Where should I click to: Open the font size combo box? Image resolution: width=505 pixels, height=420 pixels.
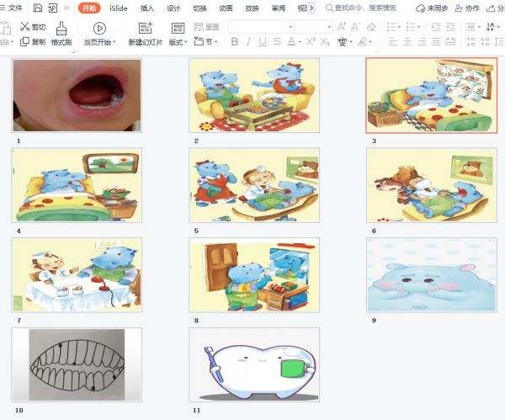click(x=313, y=27)
